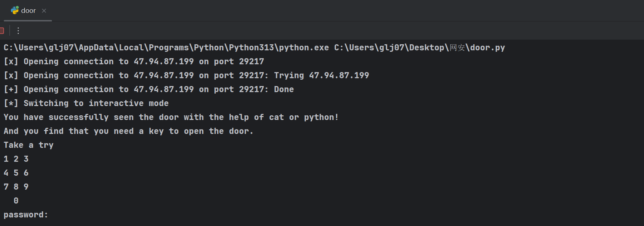Select the door tab label

pos(28,11)
